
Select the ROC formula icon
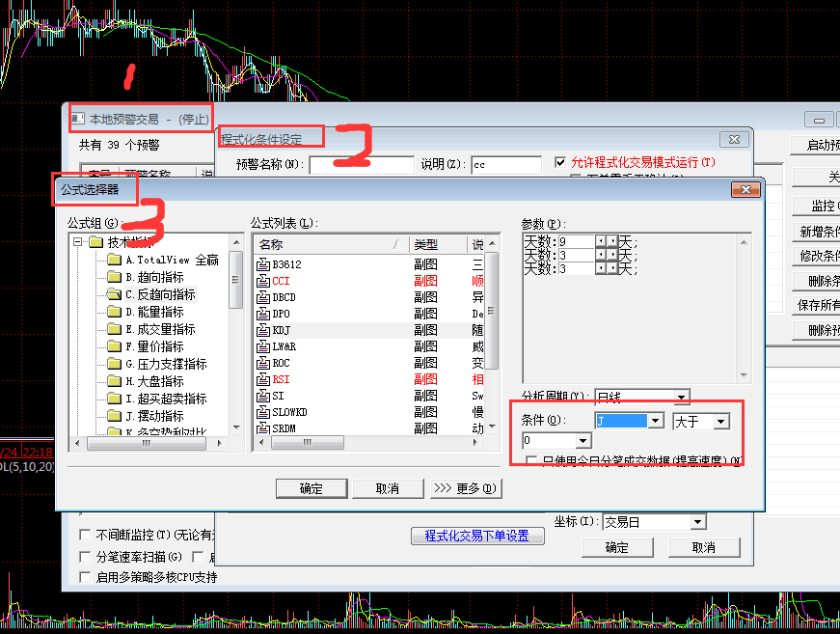point(263,363)
